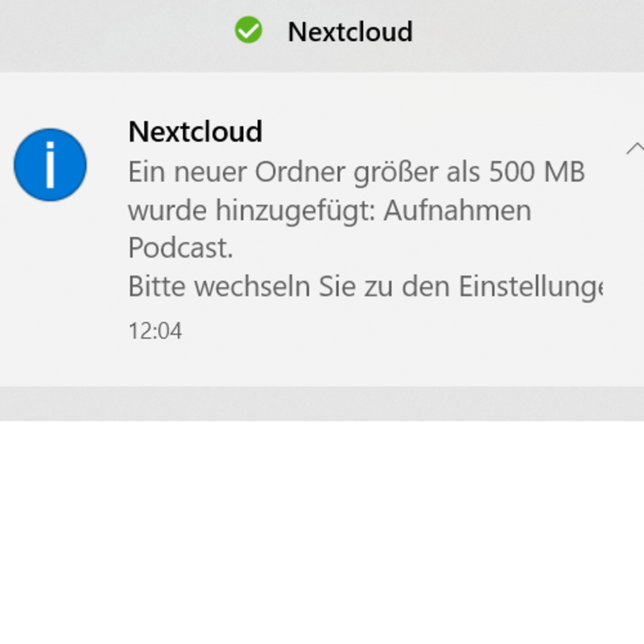The image size is (644, 644).
Task: Open the 'Einstellungen' link in the message
Action: [x=531, y=287]
